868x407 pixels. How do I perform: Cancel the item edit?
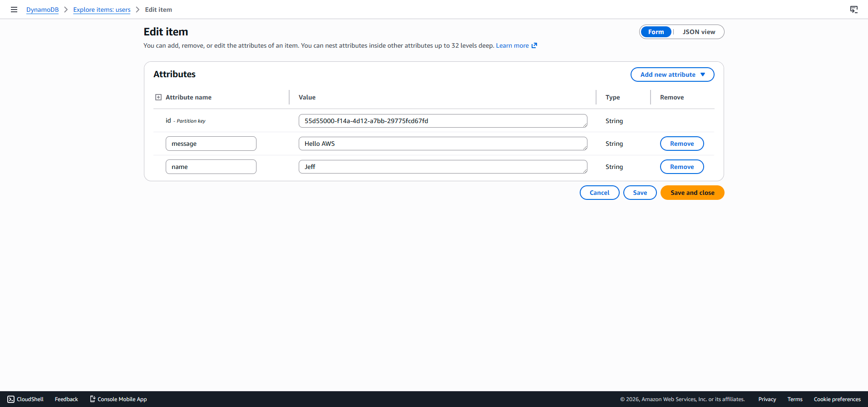(x=599, y=193)
